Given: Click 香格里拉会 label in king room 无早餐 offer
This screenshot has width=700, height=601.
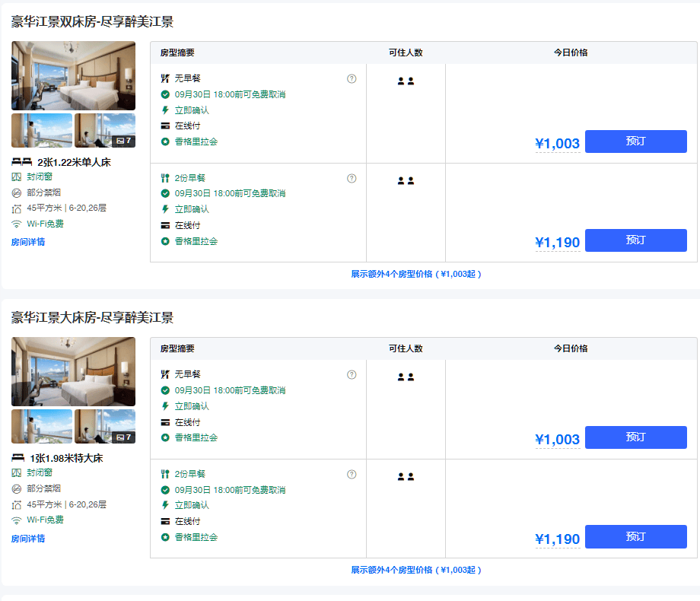Looking at the screenshot, I should tap(196, 437).
